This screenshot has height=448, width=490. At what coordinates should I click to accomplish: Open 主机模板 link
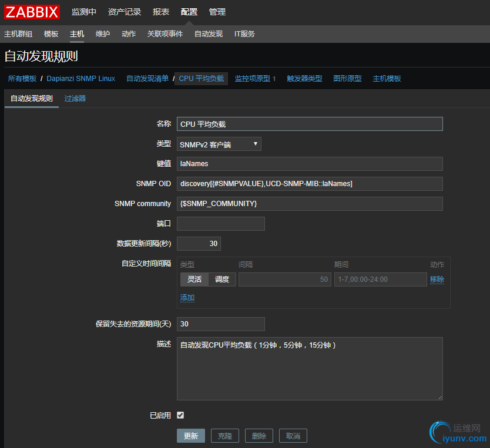387,78
